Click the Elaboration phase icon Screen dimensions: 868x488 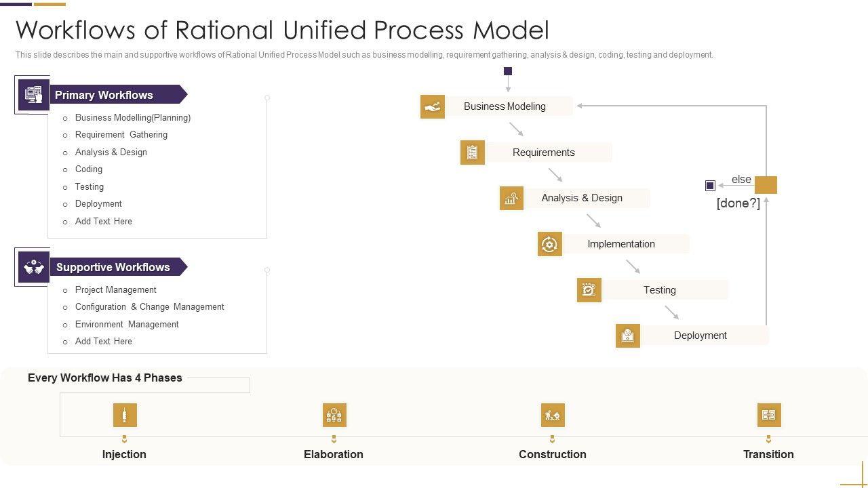click(x=334, y=415)
